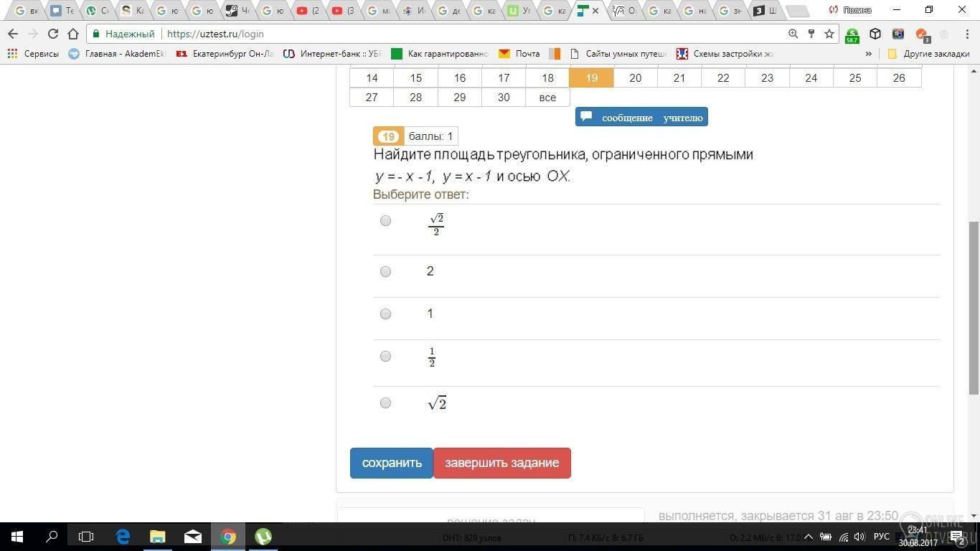Choose the answer √2/2 radio button
This screenshot has height=551, width=980.
click(x=386, y=220)
